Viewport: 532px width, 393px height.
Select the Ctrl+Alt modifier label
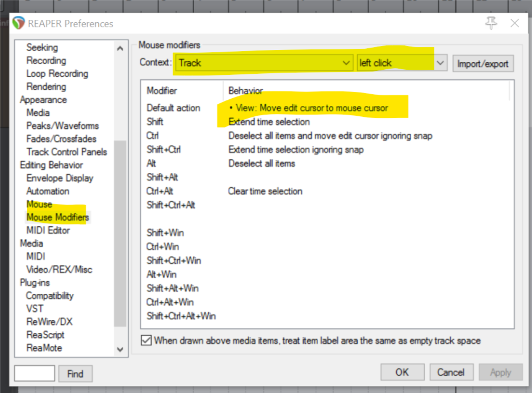point(160,191)
